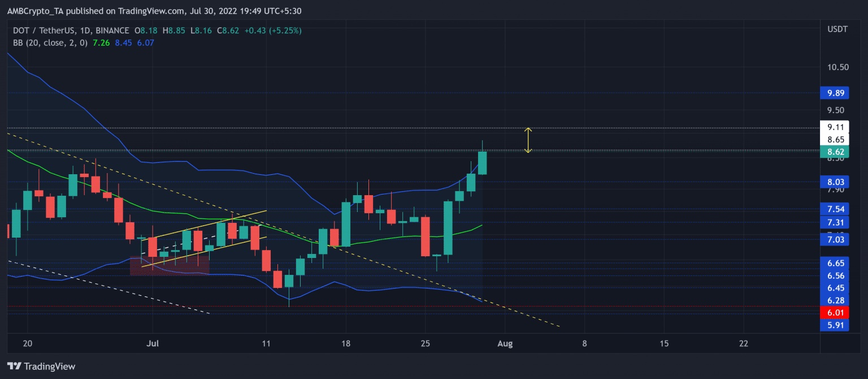Screen dimensions: 868x379
Task: Click the BB upper band value 8.45
Action: 123,42
